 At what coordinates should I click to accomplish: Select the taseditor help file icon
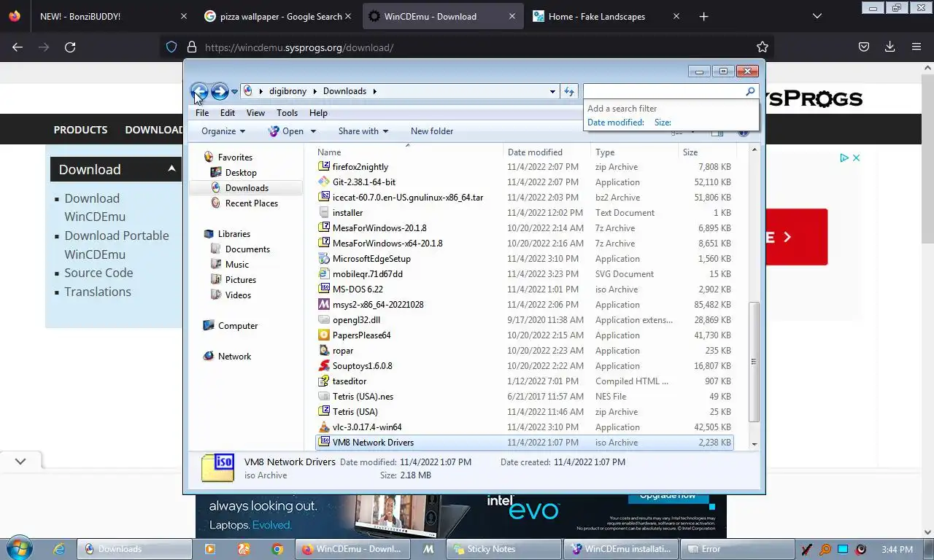click(325, 381)
